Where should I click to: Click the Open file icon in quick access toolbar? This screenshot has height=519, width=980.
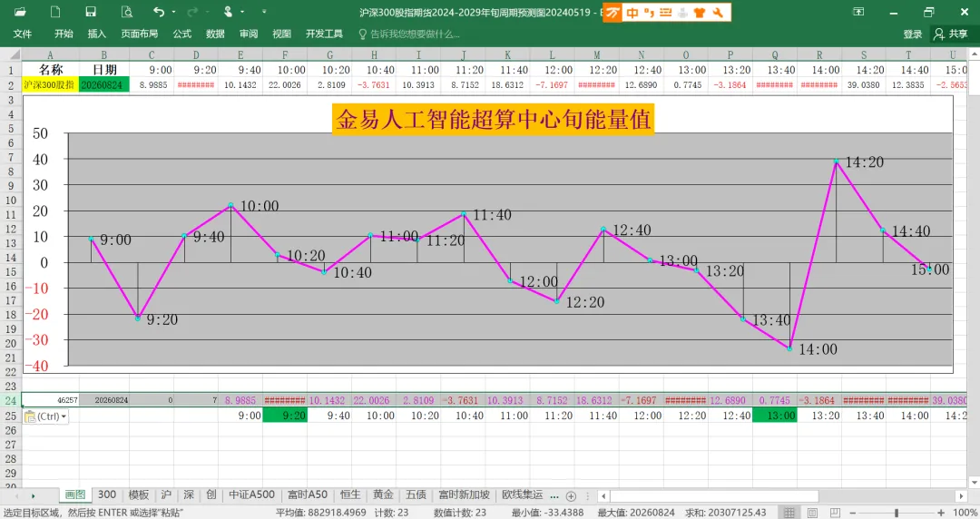tap(20, 12)
